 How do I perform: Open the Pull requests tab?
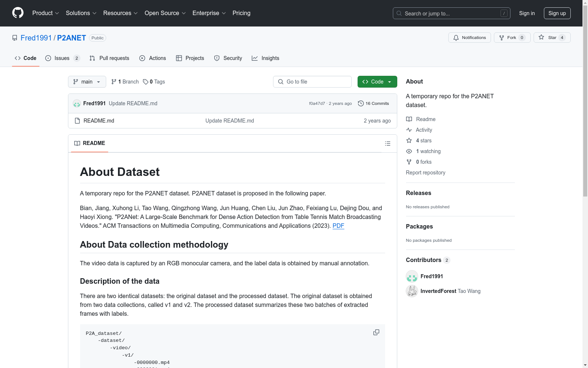tap(110, 58)
